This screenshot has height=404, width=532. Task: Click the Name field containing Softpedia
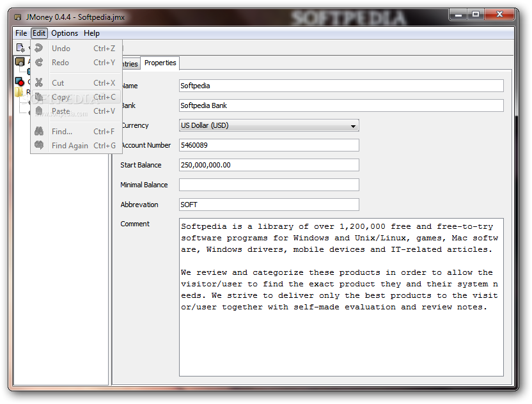(x=341, y=86)
